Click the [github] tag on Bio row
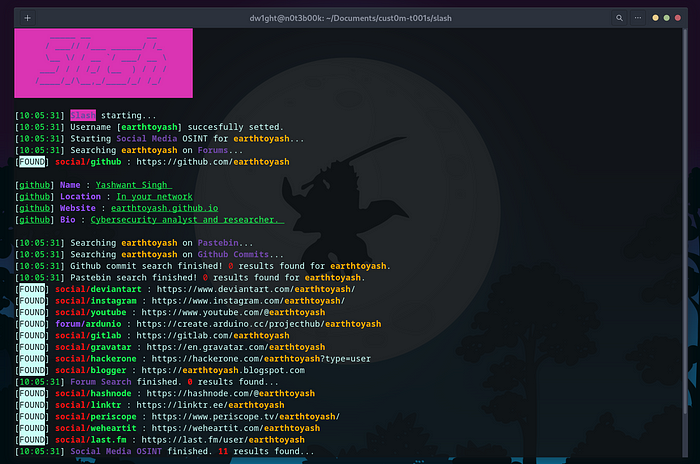Image resolution: width=700 pixels, height=464 pixels. [34, 220]
